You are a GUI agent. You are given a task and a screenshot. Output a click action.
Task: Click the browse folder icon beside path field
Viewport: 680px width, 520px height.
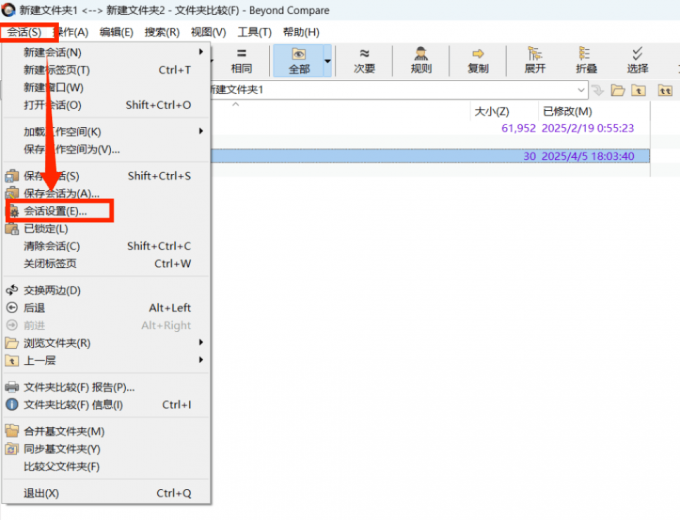pyautogui.click(x=618, y=90)
